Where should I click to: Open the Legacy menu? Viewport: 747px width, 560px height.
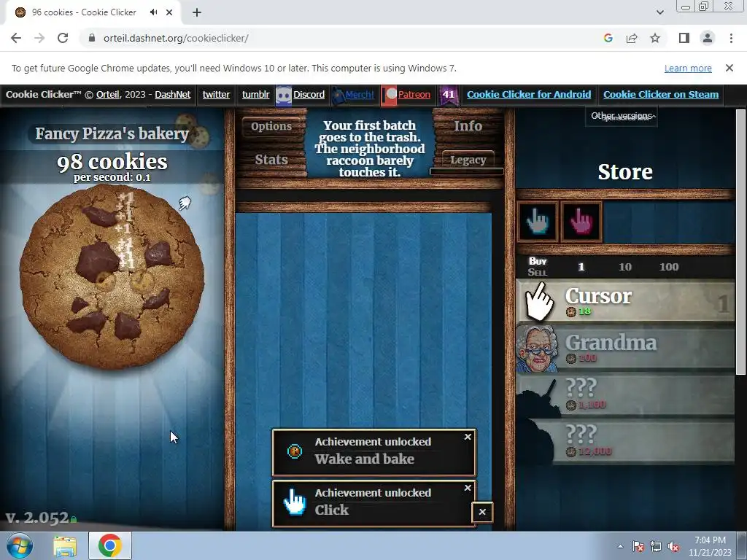pos(468,160)
